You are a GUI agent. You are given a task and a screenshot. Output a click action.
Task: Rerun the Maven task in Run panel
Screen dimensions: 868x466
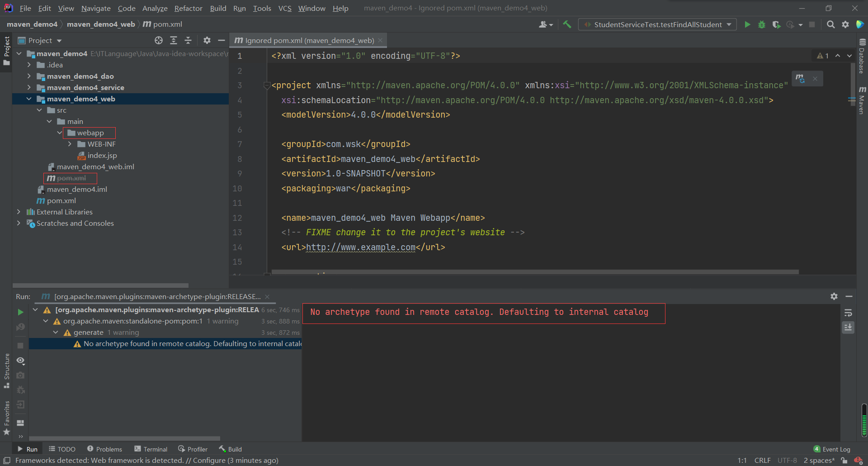tap(20, 312)
